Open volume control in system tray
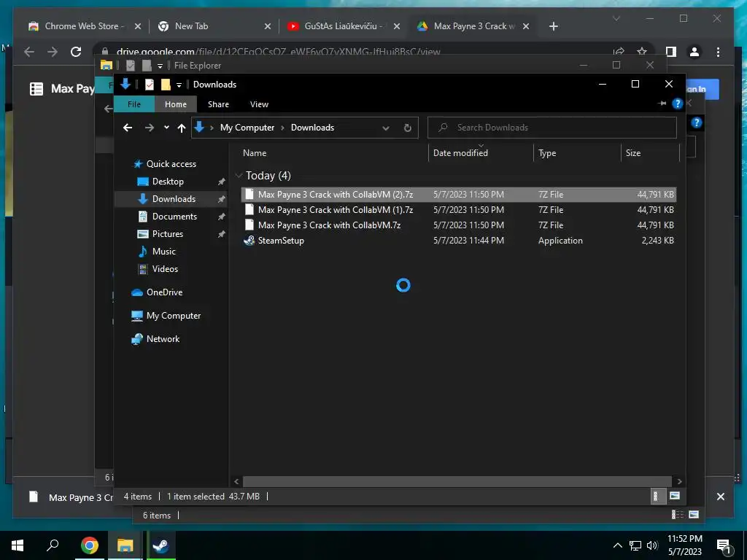747x560 pixels. (652, 545)
